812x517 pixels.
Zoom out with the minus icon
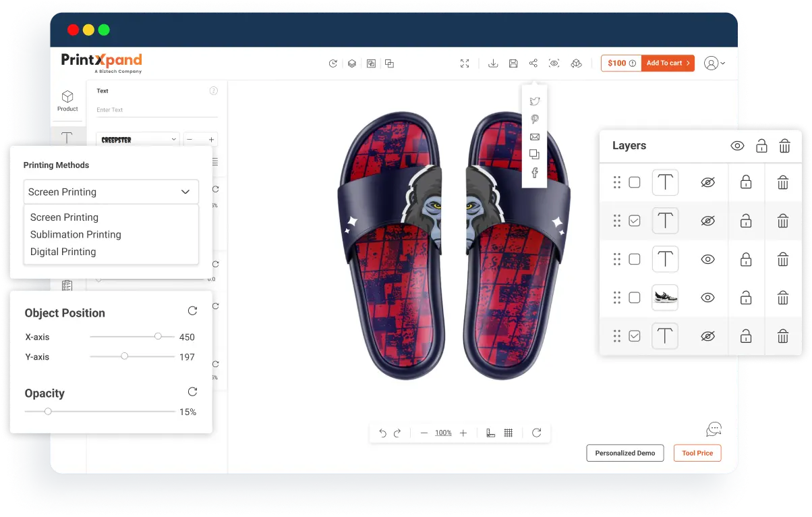(x=424, y=433)
